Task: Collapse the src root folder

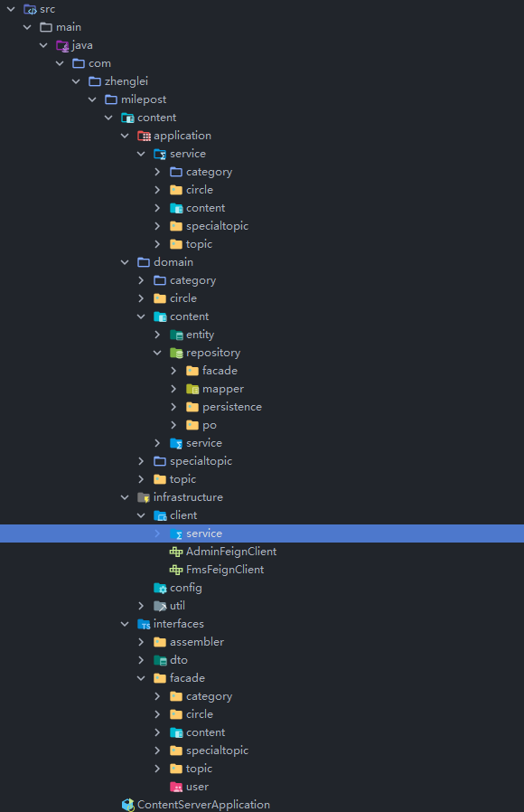Action: (11, 9)
